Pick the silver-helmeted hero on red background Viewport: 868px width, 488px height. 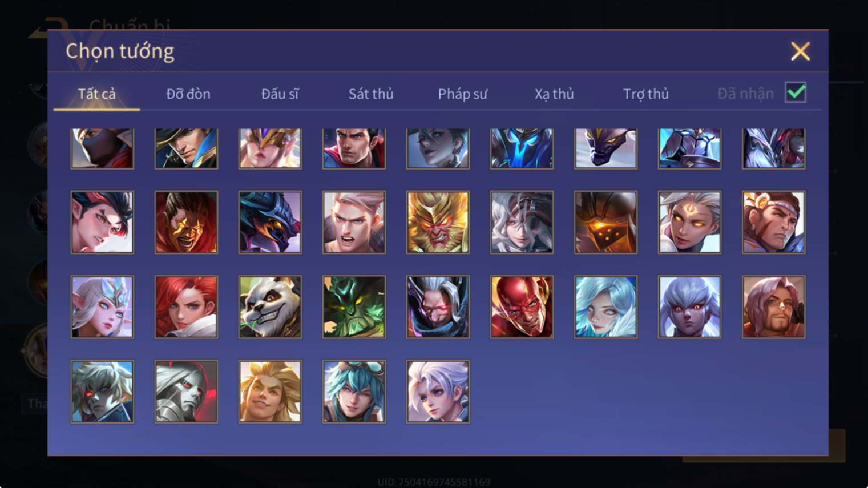point(186,392)
